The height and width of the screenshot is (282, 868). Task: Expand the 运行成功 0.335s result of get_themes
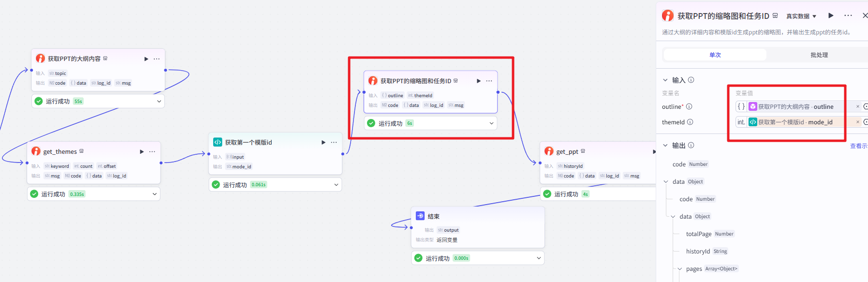click(x=155, y=194)
